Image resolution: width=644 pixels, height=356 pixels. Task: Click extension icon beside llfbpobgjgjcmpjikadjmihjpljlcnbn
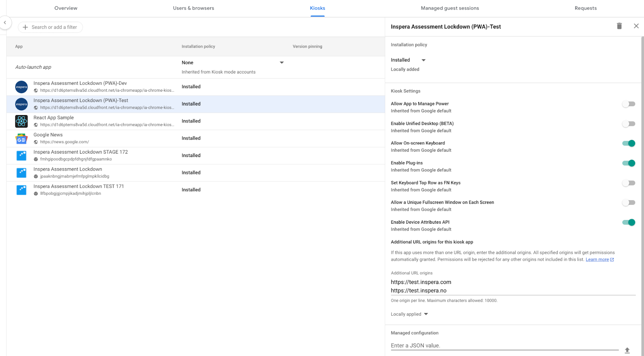pyautogui.click(x=36, y=193)
